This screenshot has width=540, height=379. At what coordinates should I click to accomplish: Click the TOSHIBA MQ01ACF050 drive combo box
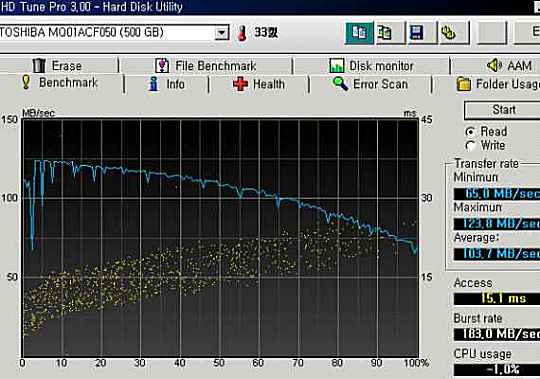[x=114, y=33]
